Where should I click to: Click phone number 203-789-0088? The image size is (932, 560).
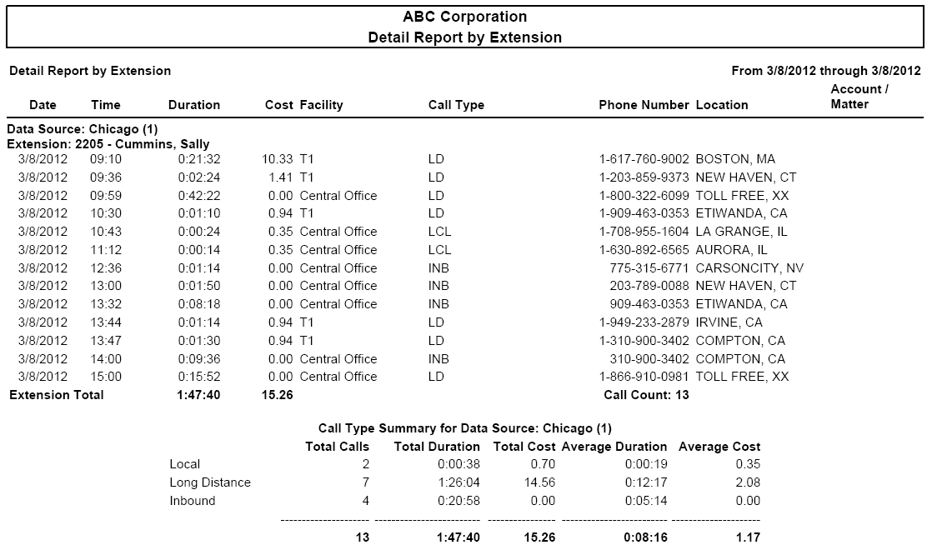click(649, 286)
